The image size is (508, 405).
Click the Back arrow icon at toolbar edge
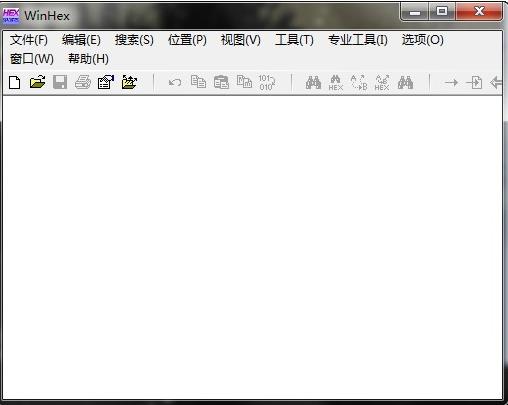tap(496, 82)
